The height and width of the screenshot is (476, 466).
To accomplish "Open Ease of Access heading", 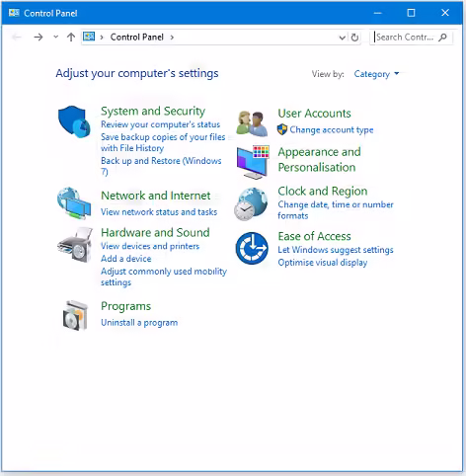I will point(314,236).
